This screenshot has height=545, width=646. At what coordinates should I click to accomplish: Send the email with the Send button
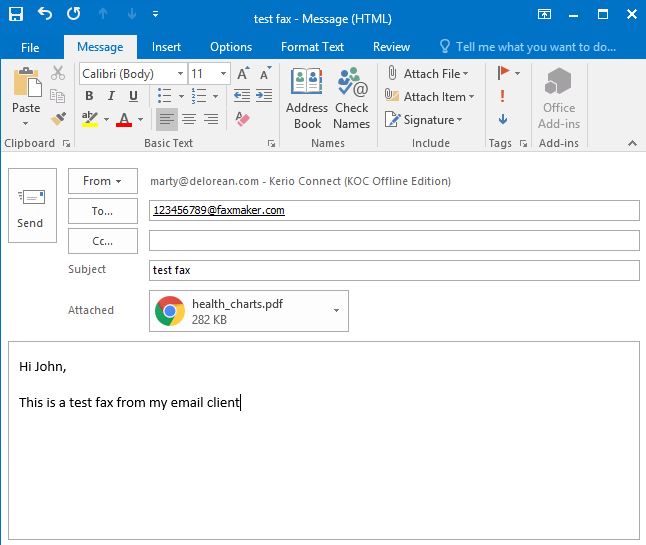32,205
